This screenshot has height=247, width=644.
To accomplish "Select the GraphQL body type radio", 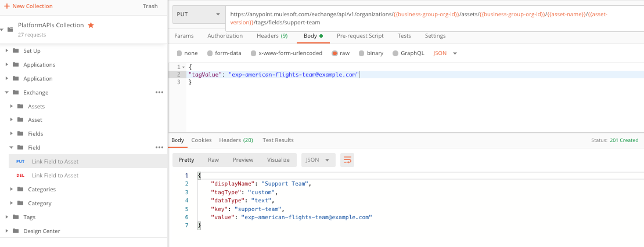I will (x=395, y=53).
